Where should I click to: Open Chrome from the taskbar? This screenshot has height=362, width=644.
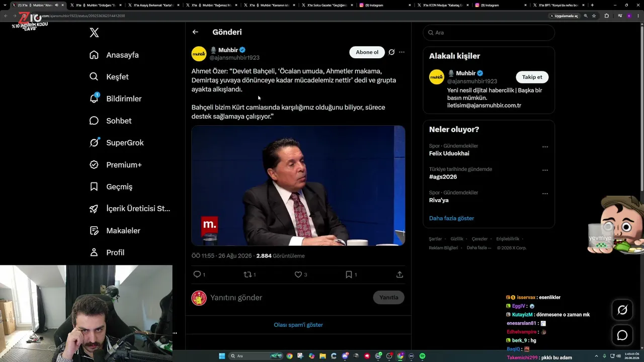(289, 356)
